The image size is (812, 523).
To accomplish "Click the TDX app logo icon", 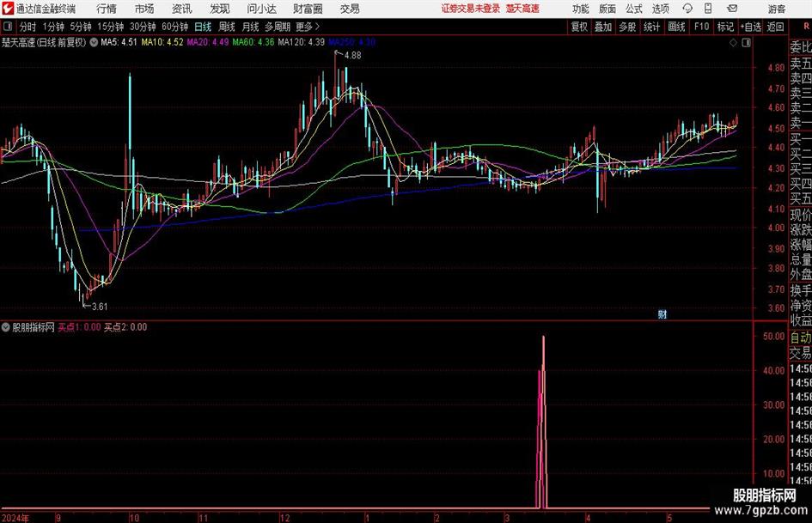I will point(7,9).
